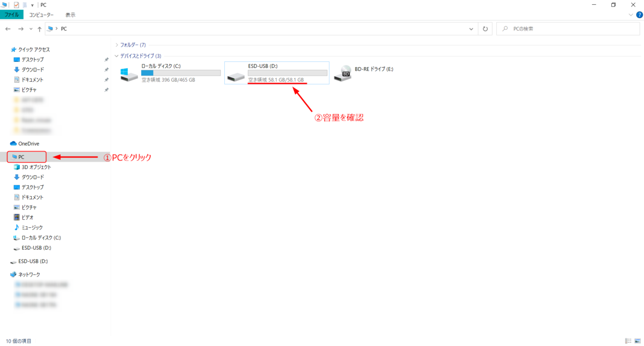
Task: Collapse the デバイスとドライブ (3) group
Action: (117, 56)
